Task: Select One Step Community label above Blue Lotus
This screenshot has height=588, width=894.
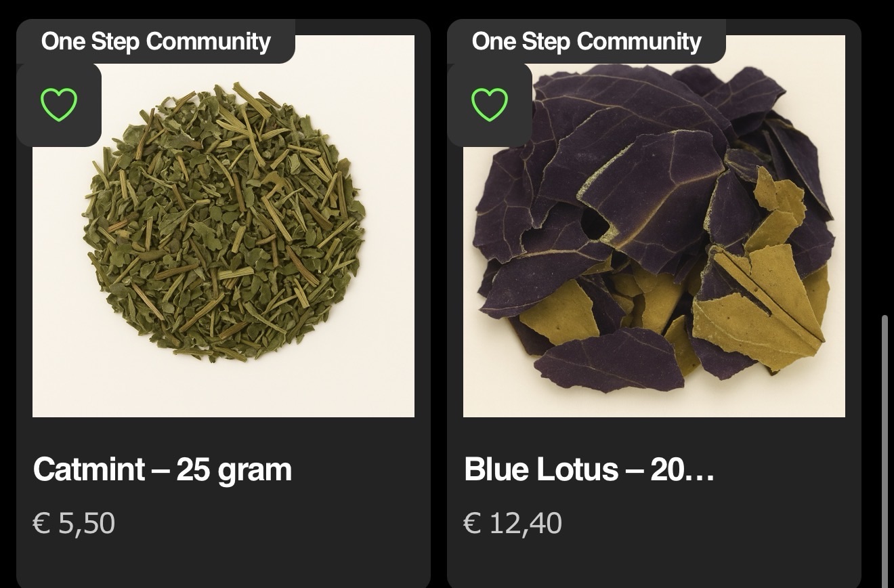Action: click(587, 41)
